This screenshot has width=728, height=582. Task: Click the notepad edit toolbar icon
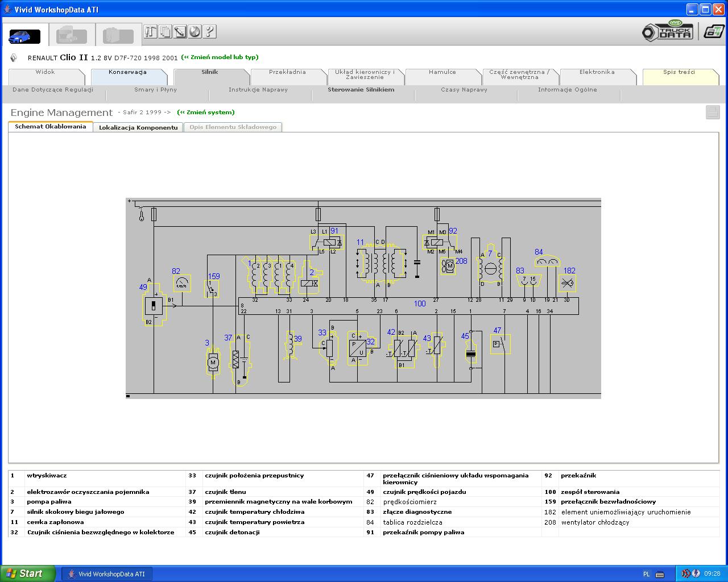pos(180,32)
